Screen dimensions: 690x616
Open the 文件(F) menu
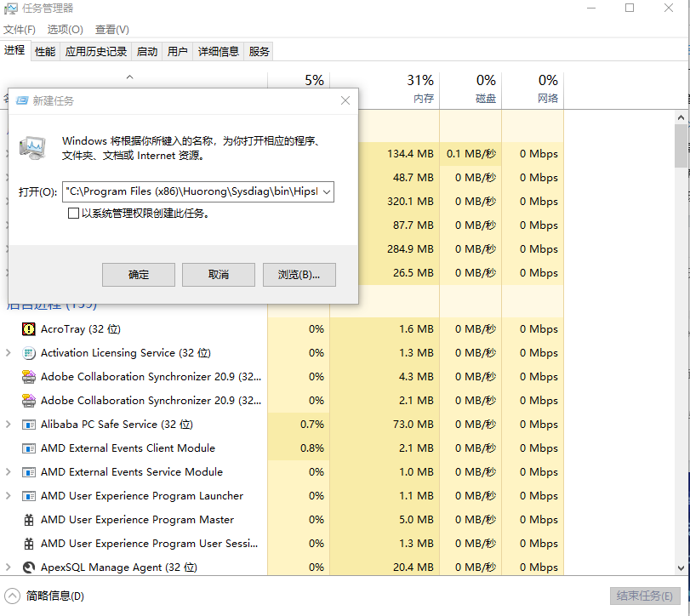[x=20, y=30]
